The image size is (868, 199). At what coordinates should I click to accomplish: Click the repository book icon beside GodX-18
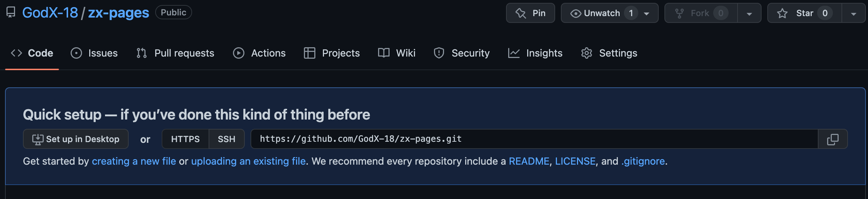click(x=11, y=13)
